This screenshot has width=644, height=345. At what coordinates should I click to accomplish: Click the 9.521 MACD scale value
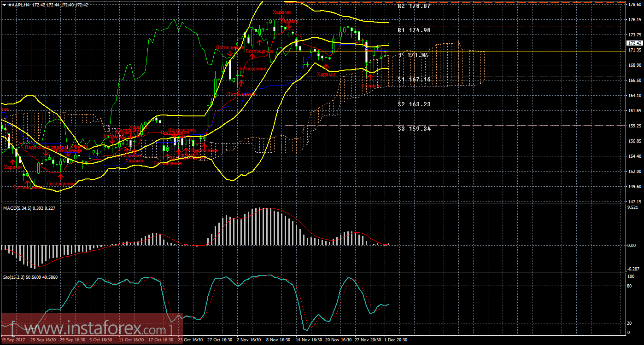click(634, 207)
